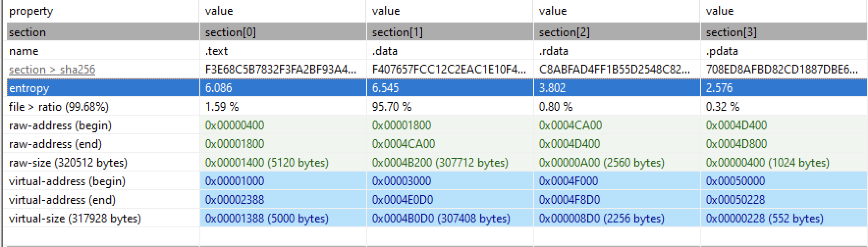Click raw begin address 0x0004D400 of section[3]
This screenshot has width=868, height=247.
pyautogui.click(x=736, y=125)
